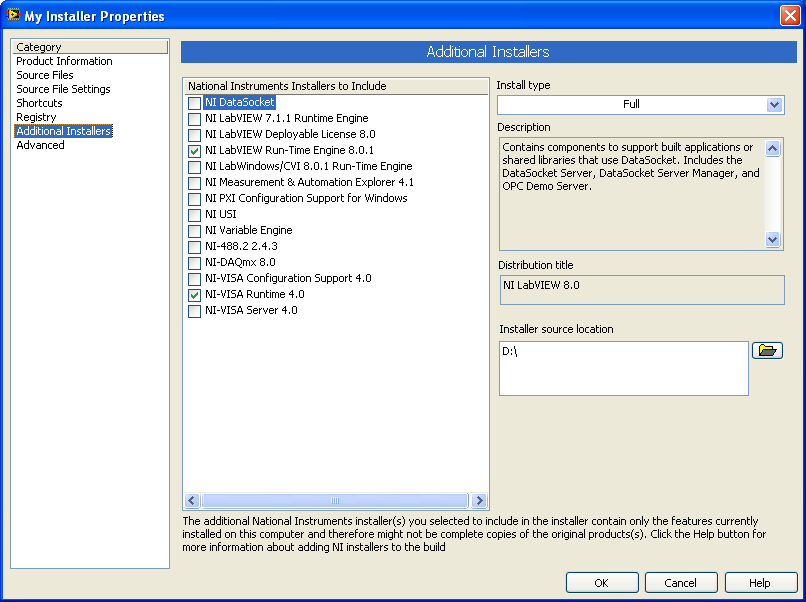806x602 pixels.
Task: Select the Product Information category
Action: (x=64, y=61)
